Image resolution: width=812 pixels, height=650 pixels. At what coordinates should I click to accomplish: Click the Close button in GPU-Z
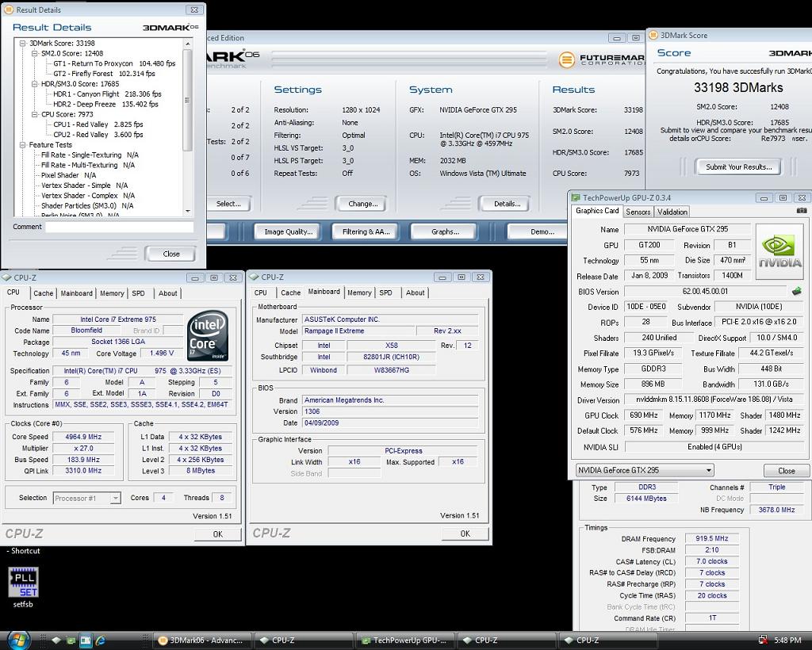click(786, 471)
